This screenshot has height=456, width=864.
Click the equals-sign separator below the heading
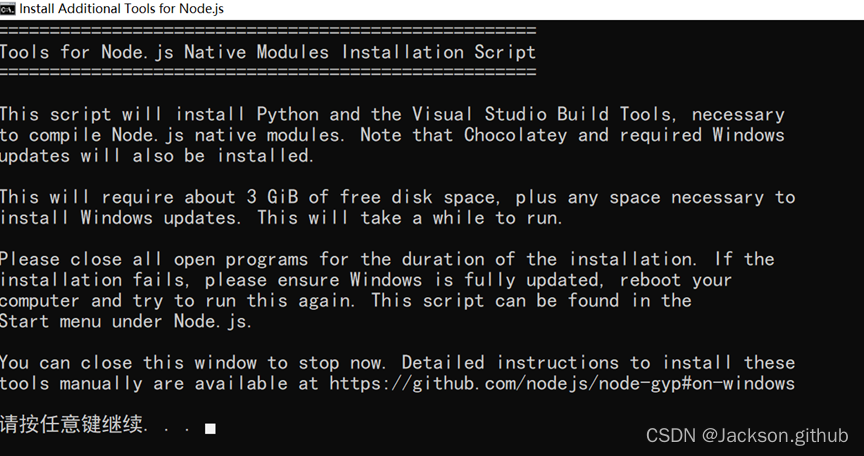(268, 72)
